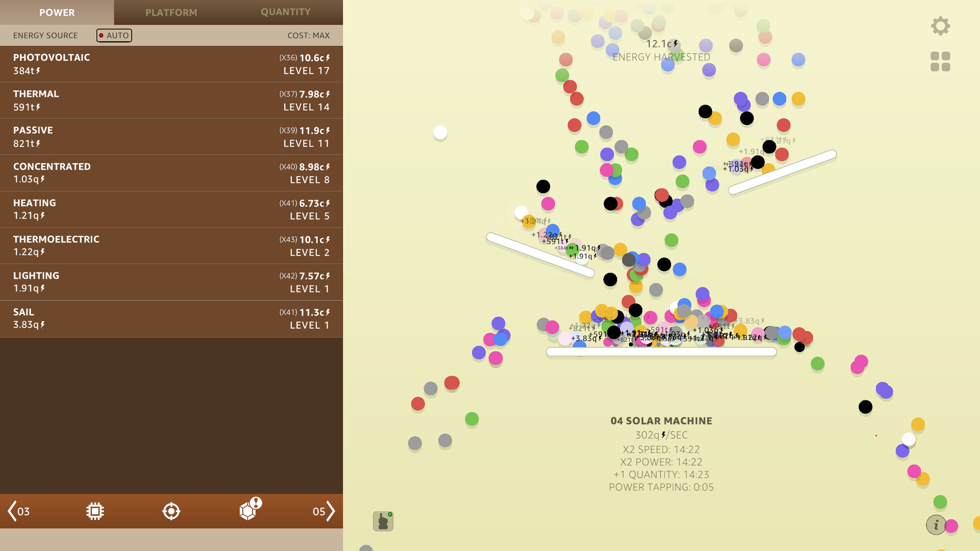Toggle the AUTO energy source switch

[x=114, y=35]
